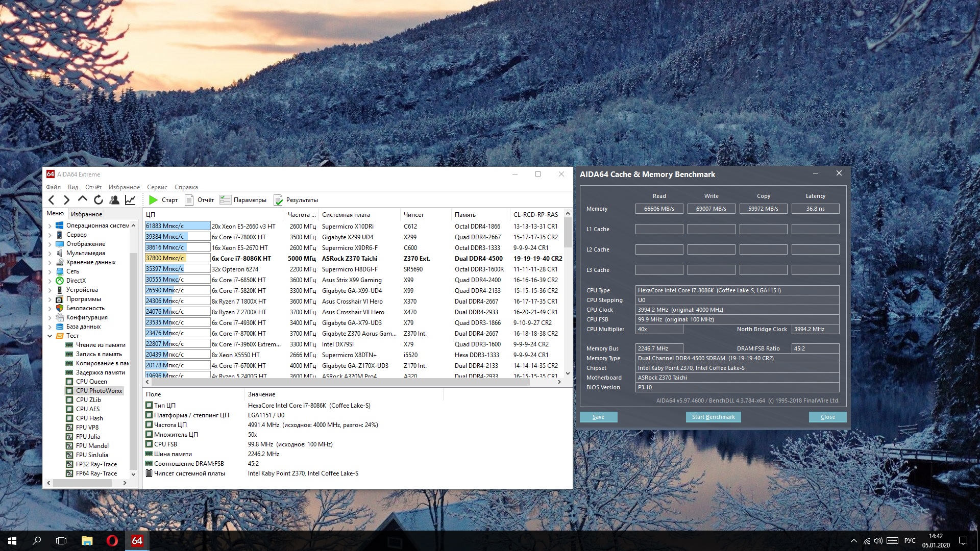
Task: Open Opera browser from the taskbar
Action: (x=112, y=541)
